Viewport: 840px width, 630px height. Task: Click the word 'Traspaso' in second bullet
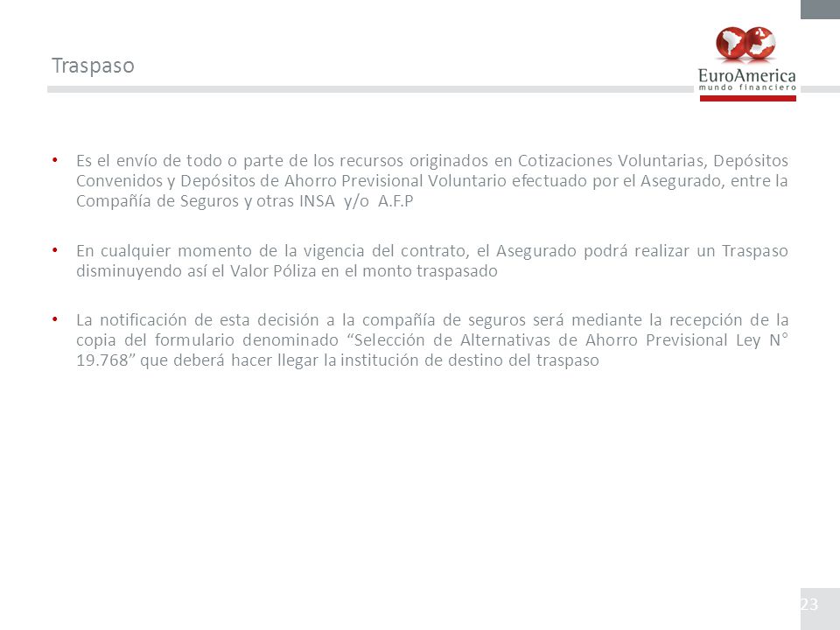click(x=755, y=251)
